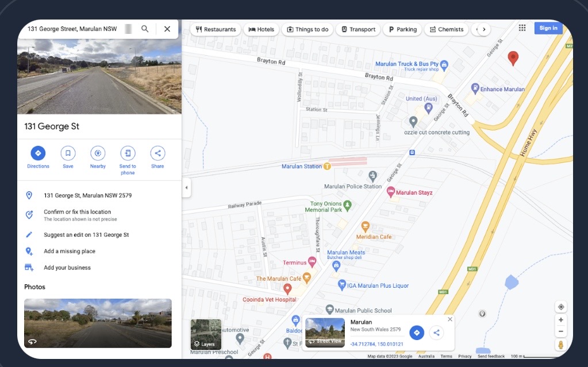Click the Directions icon button
Viewport: 588px width, 367px height.
pyautogui.click(x=38, y=153)
